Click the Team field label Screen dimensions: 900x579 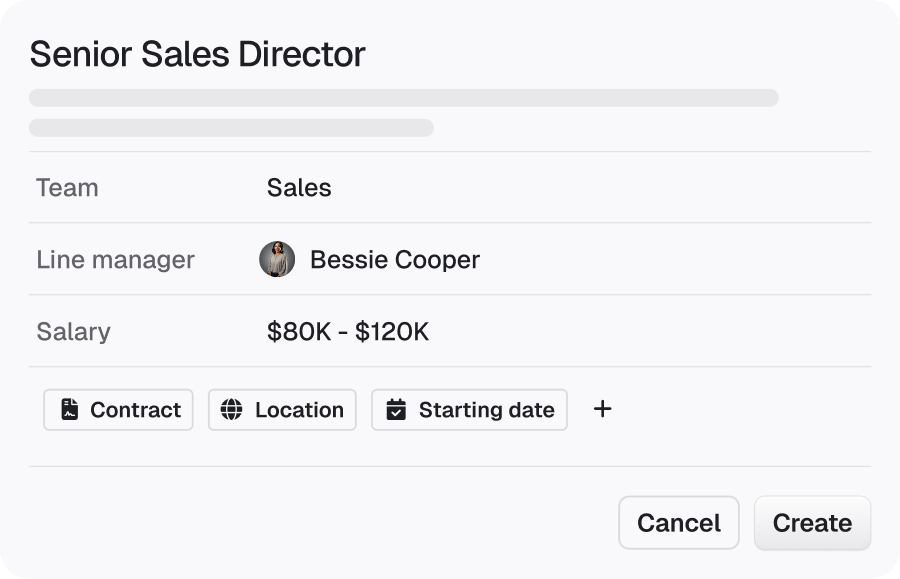tap(67, 188)
